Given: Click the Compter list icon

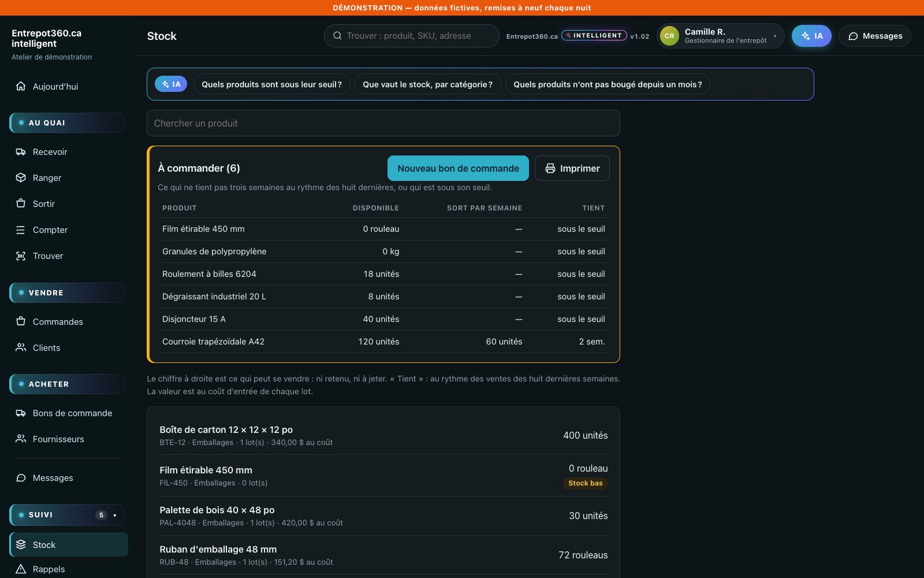Looking at the screenshot, I should pyautogui.click(x=21, y=230).
